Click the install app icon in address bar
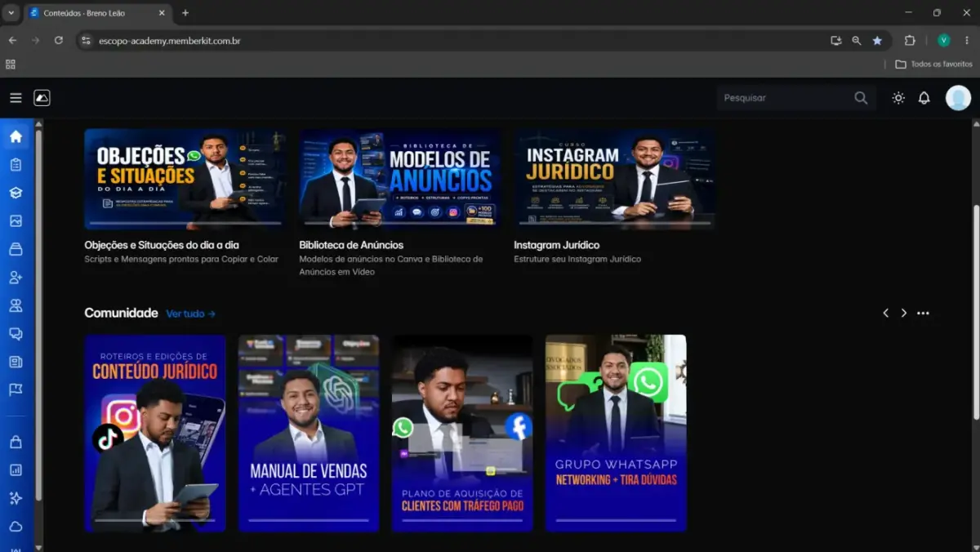 pyautogui.click(x=835, y=41)
